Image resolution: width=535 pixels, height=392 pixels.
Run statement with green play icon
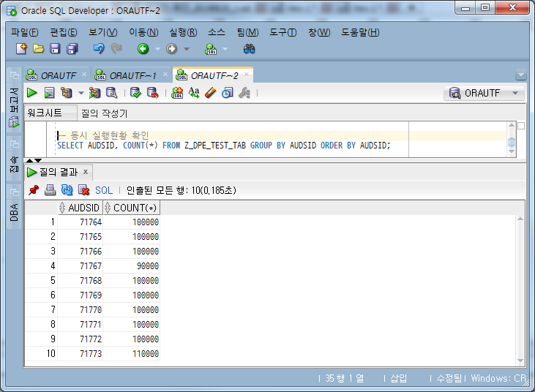coord(32,93)
